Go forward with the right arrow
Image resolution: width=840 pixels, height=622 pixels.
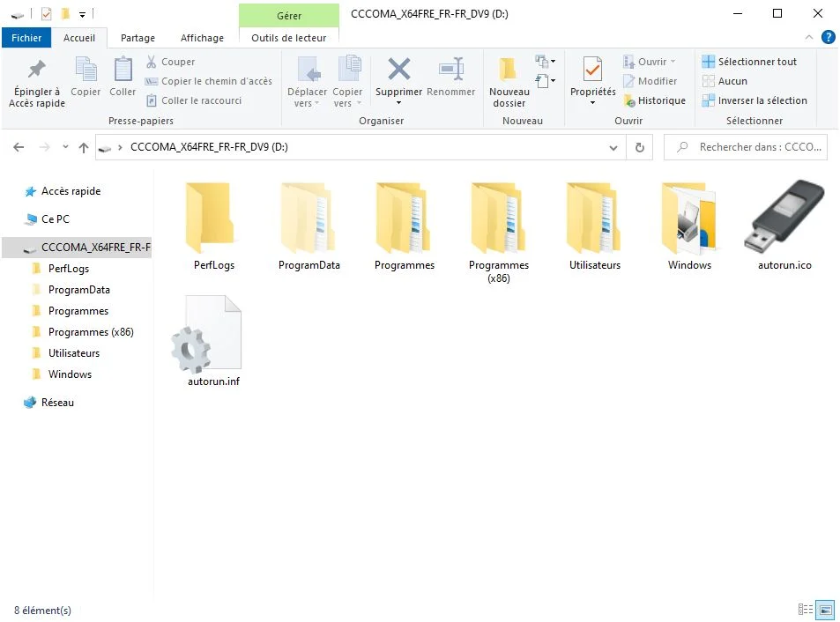tap(44, 147)
